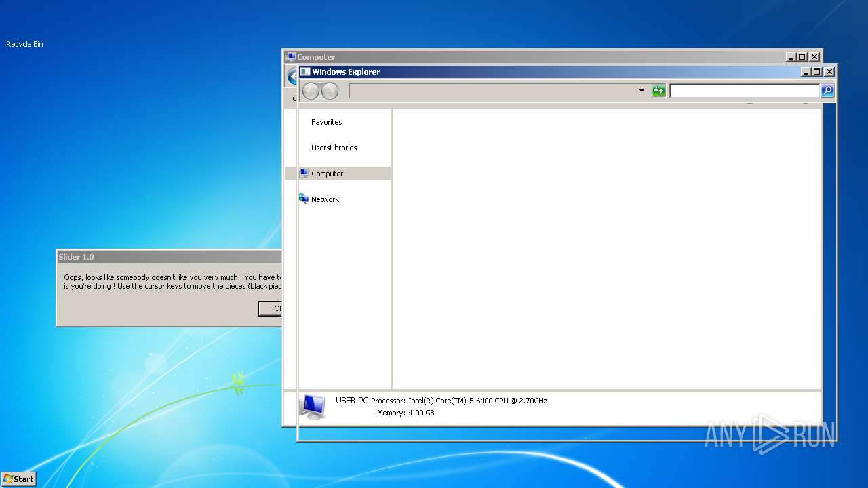
Task: Open the Start menu
Action: (x=18, y=479)
